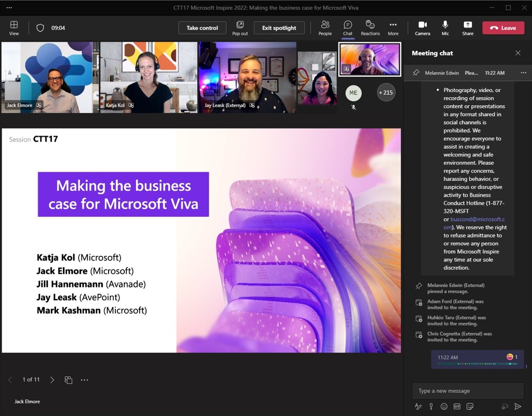Click the pin icon on pinned message
Viewport: 532px width, 416px height.
tap(416, 72)
